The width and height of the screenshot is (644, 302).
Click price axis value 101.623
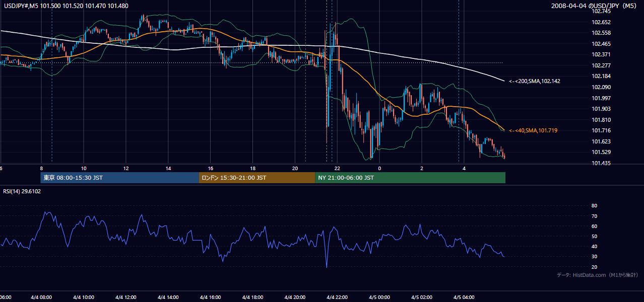click(x=600, y=141)
